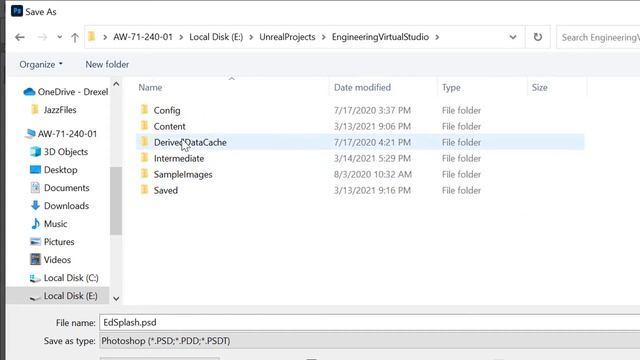The image size is (640, 360).
Task: Create a New folder
Action: click(107, 64)
